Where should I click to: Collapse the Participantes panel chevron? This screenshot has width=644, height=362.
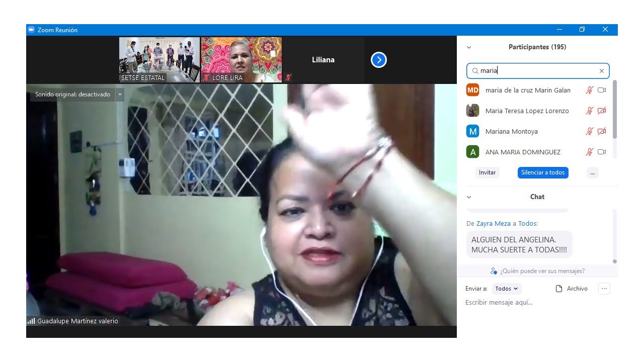point(469,47)
